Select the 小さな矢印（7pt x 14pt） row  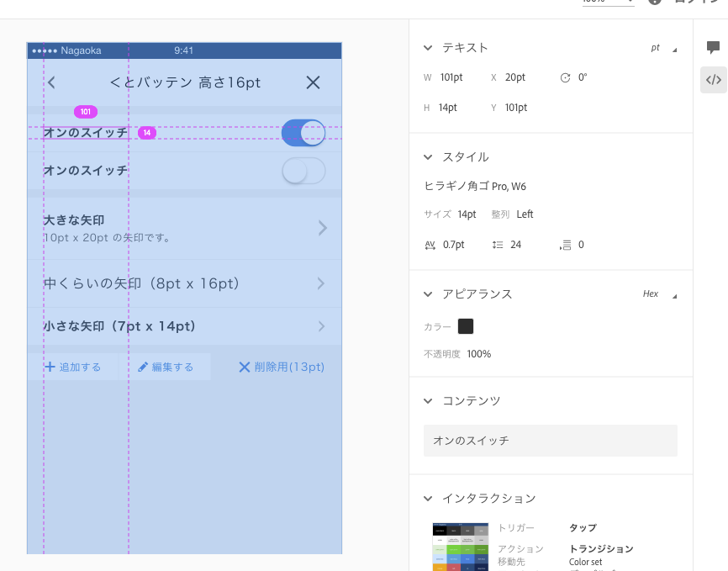coord(185,326)
